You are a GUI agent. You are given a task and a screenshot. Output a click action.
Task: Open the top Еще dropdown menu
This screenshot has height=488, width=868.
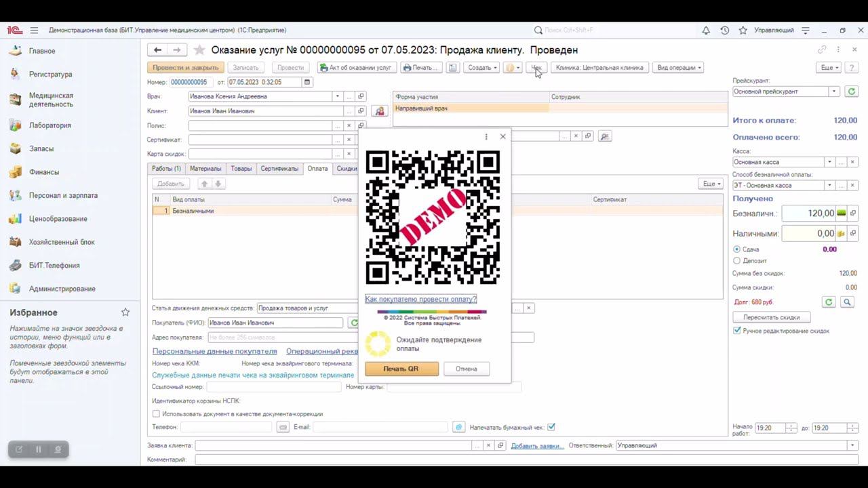click(829, 68)
